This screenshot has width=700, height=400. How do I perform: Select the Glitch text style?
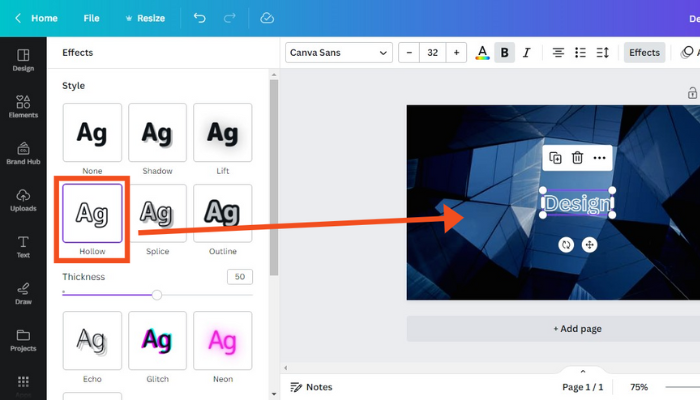coord(157,341)
